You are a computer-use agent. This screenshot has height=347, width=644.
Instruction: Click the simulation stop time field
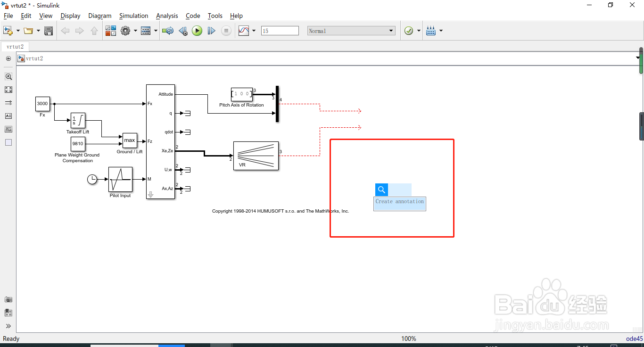point(280,31)
